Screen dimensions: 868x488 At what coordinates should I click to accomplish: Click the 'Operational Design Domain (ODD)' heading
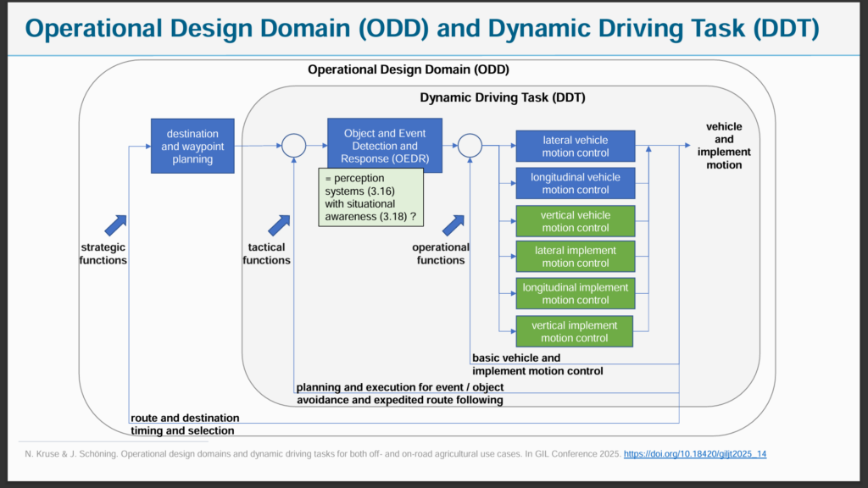409,69
